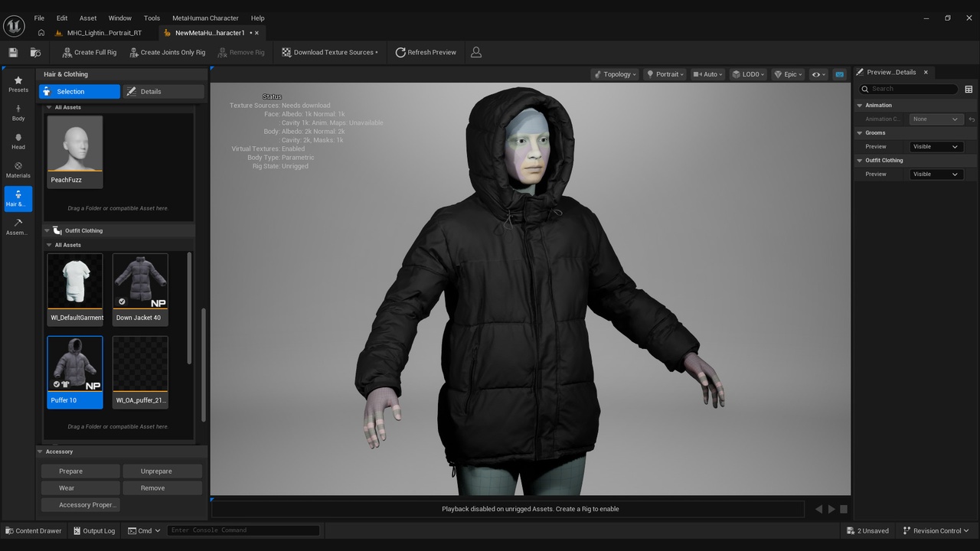
Task: Open the LOD0 level of detail dropdown
Action: click(748, 74)
